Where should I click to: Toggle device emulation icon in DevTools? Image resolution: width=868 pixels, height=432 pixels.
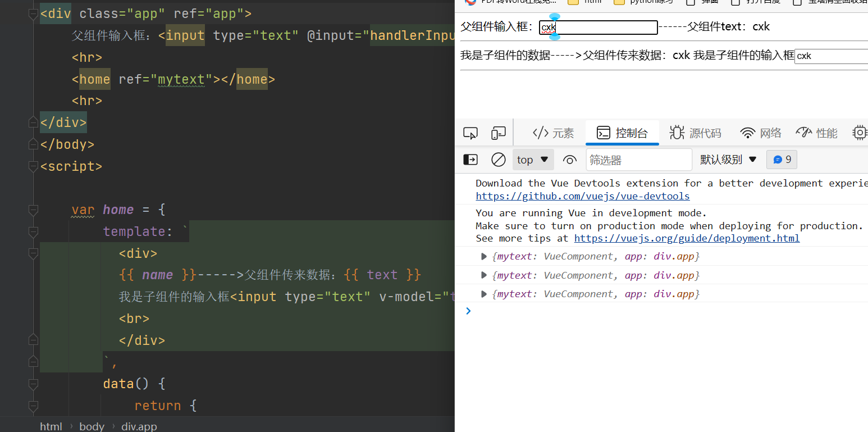498,133
